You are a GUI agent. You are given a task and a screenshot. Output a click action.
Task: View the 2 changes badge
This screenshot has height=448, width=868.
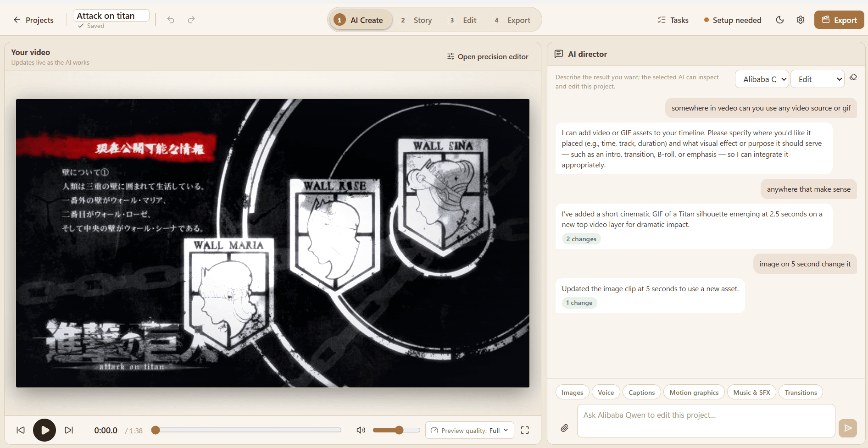click(x=581, y=239)
